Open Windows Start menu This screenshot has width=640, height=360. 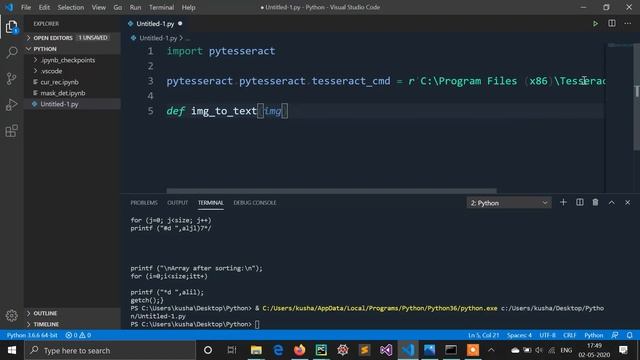pos(12,350)
